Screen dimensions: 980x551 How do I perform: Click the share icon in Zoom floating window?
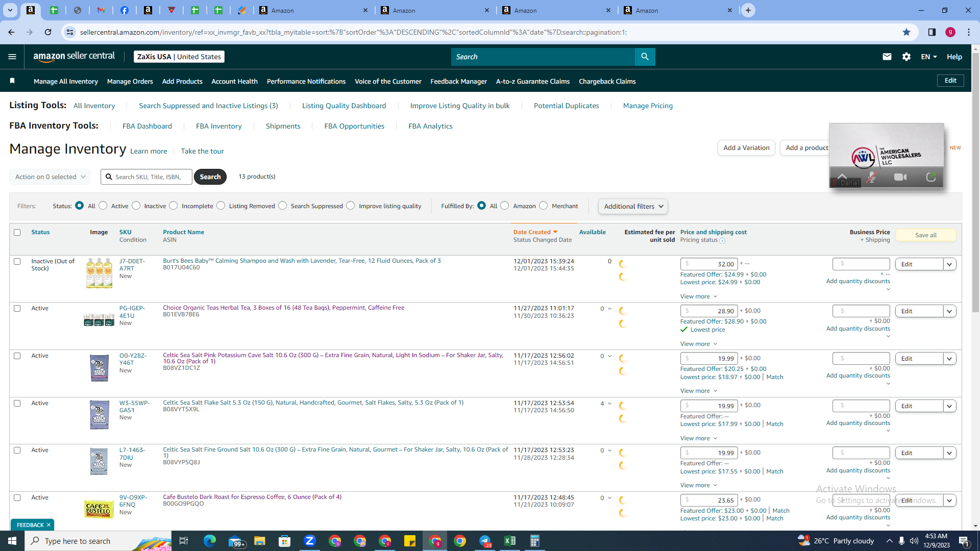(931, 177)
